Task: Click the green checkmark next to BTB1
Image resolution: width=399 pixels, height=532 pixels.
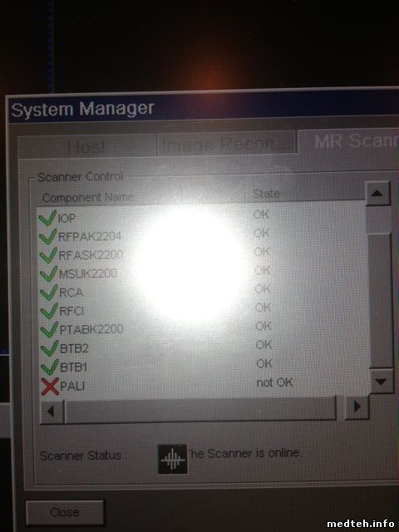Action: [x=50, y=367]
